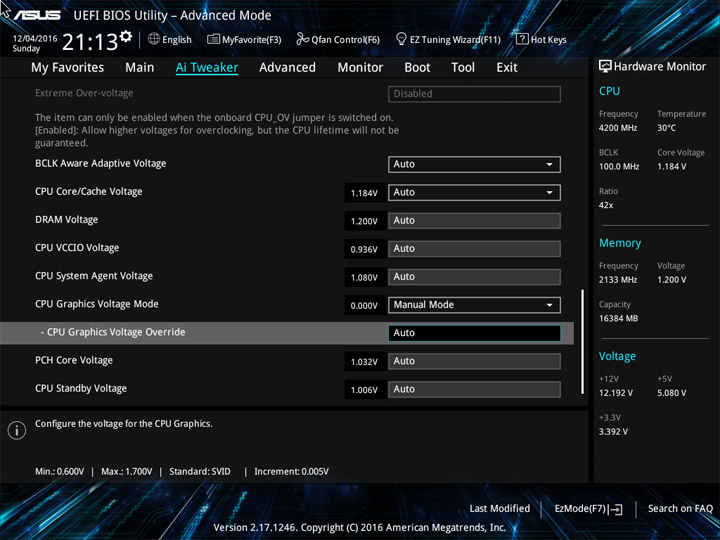Click the Hot Keys question mark icon
Image resolution: width=720 pixels, height=540 pixels.
(x=522, y=39)
